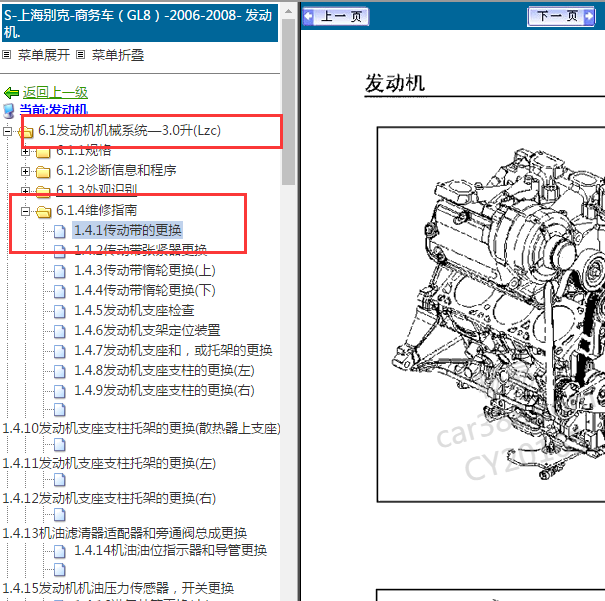Click scrollbar up arrow in left panel

point(288,11)
